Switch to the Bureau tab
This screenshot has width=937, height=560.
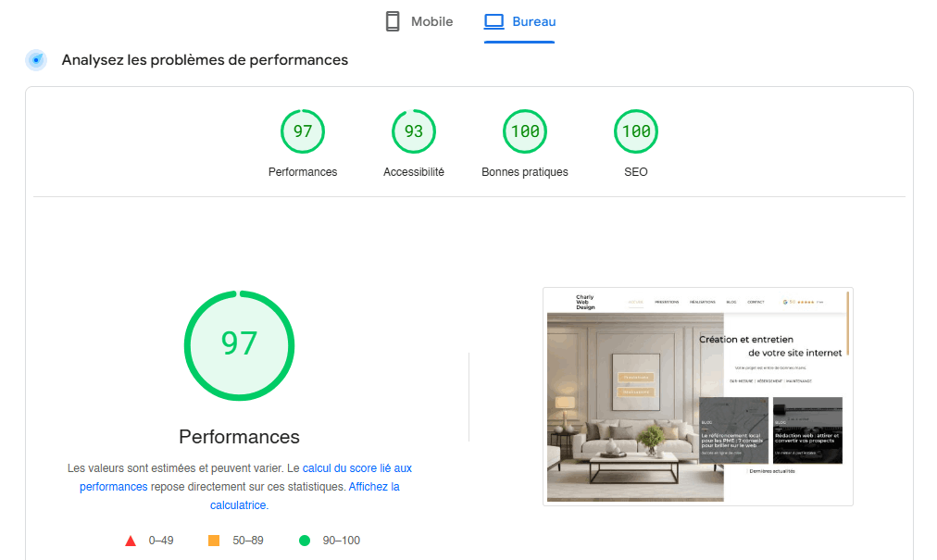pos(519,20)
